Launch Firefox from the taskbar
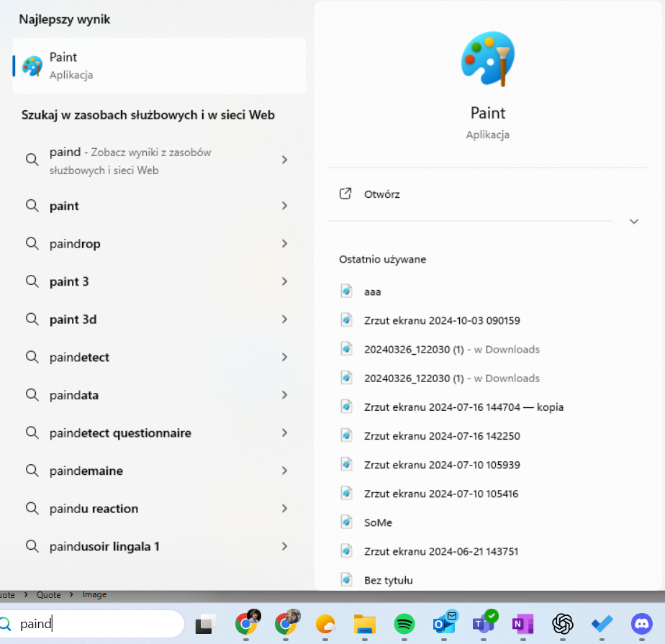Image resolution: width=665 pixels, height=644 pixels. (325, 625)
